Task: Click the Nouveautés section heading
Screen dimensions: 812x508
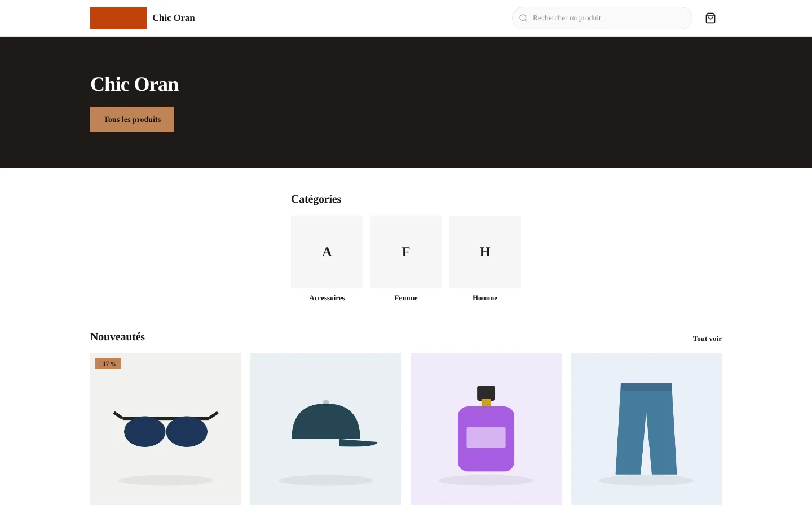Action: (117, 337)
